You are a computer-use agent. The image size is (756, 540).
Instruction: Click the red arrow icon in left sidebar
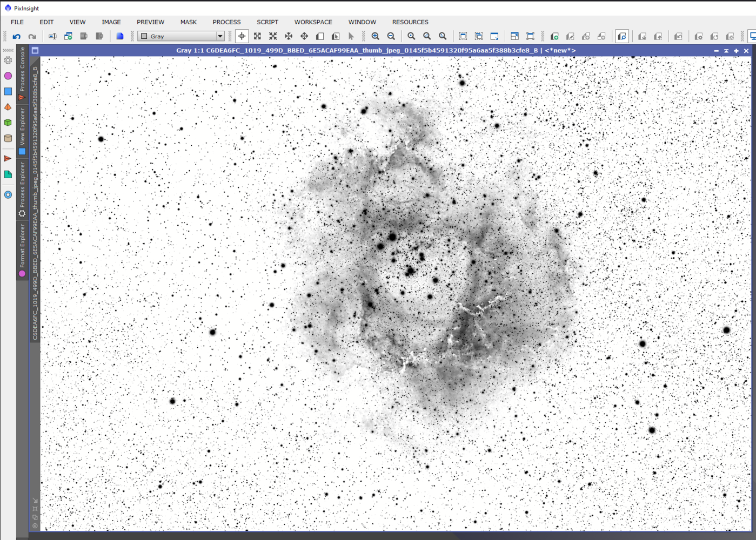(x=8, y=159)
